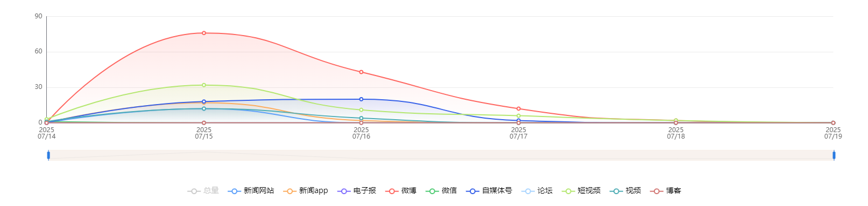868x206 pixels.
Task: Hide the 新闻网站 series in legend
Action: coord(251,191)
